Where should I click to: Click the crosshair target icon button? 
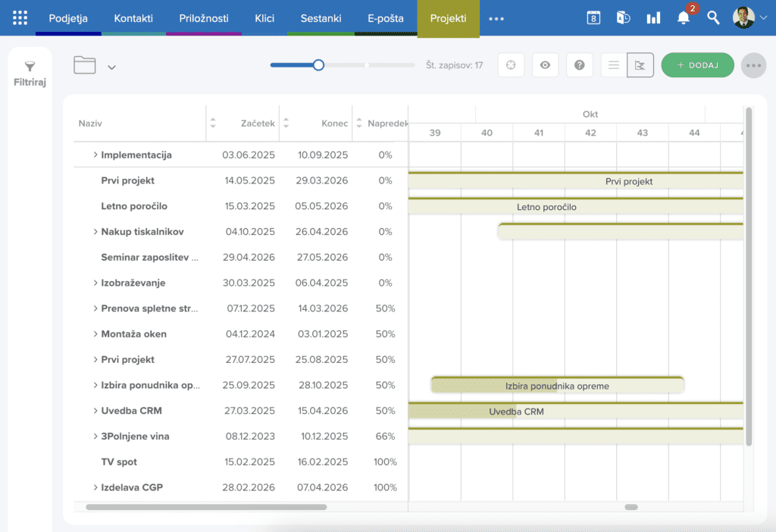tap(511, 65)
